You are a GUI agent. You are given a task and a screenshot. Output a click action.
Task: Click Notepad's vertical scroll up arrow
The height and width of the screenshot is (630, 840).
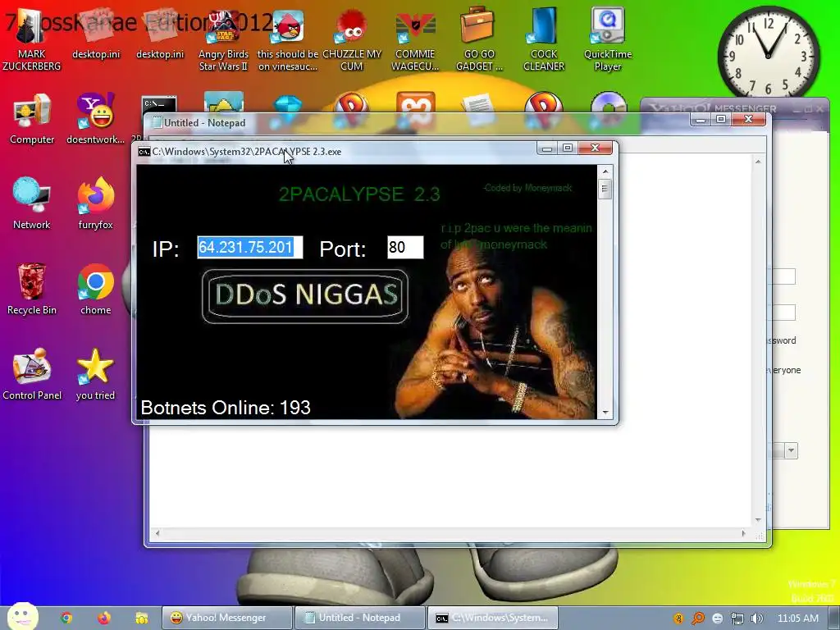pyautogui.click(x=757, y=162)
